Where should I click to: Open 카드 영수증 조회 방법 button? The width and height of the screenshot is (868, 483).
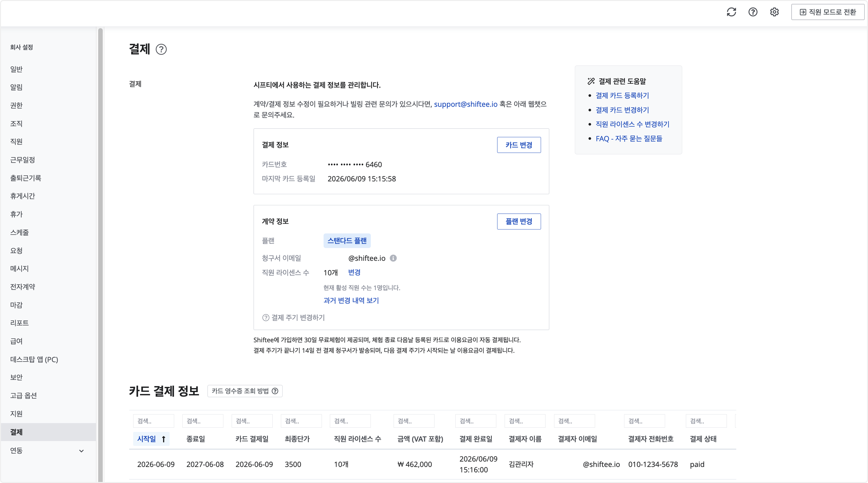click(x=245, y=391)
